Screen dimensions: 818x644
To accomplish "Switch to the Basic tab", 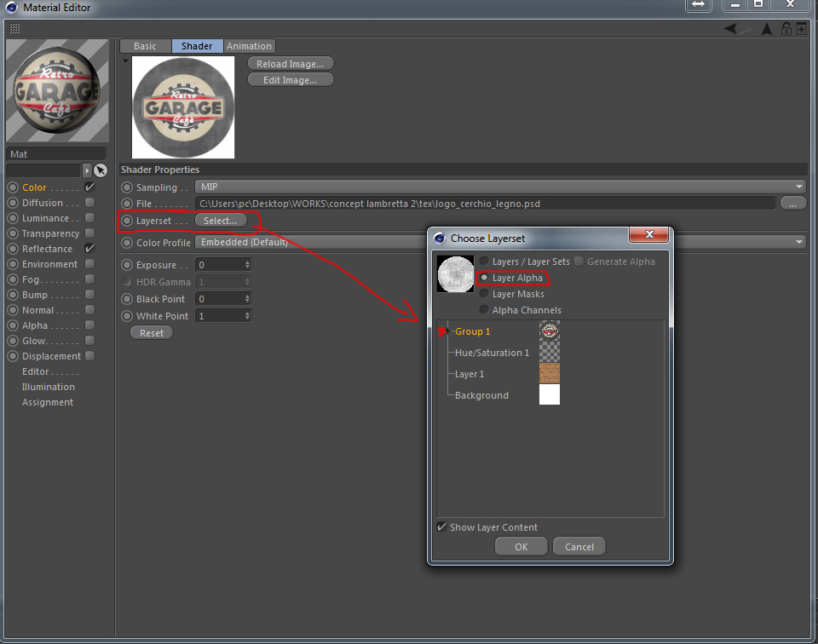I will 145,46.
